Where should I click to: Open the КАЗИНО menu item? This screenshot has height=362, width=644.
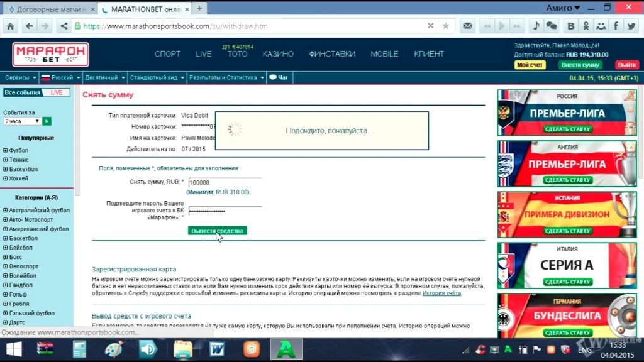(x=278, y=54)
